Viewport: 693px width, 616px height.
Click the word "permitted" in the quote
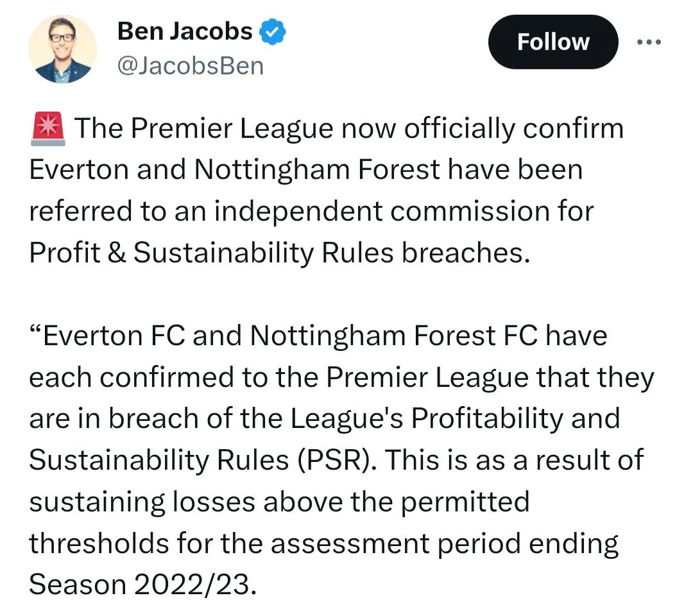pos(465,502)
